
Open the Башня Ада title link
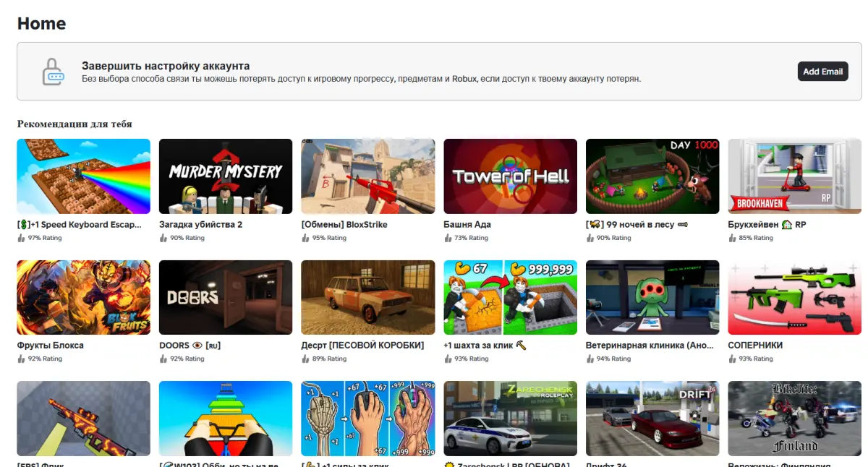tap(467, 225)
